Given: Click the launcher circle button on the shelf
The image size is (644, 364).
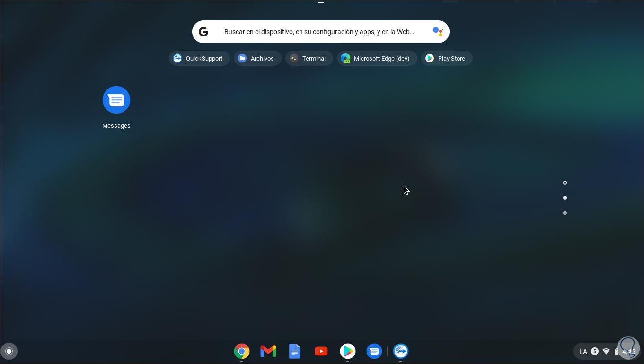Looking at the screenshot, I should pos(9,351).
